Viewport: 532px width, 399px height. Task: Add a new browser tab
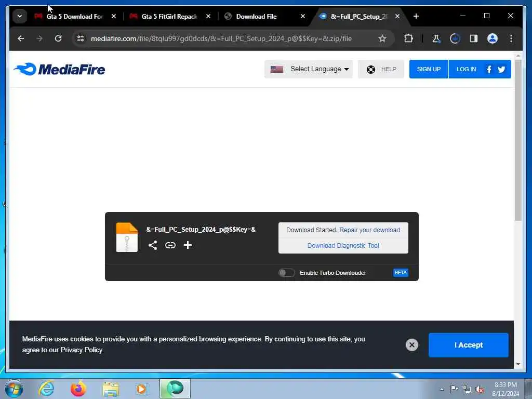pos(416,16)
